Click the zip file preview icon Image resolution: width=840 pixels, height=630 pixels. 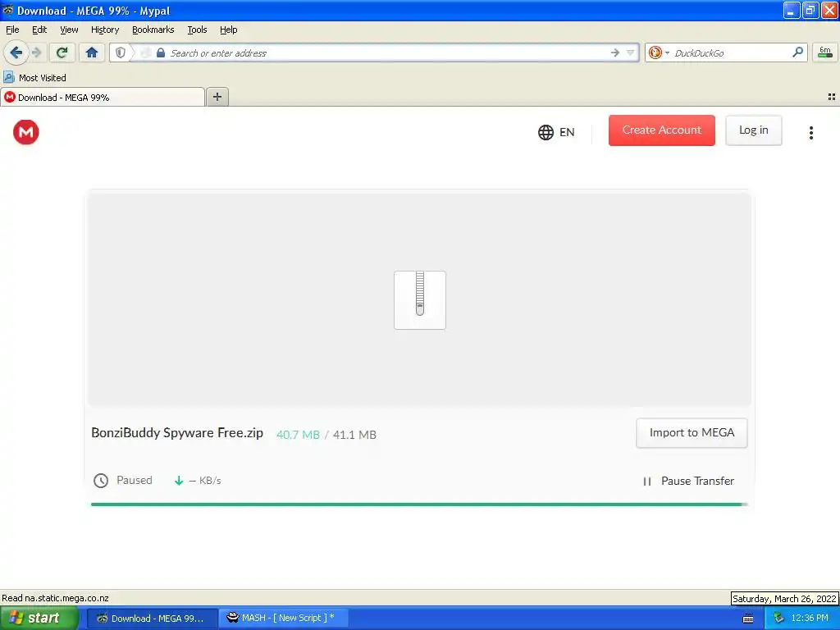tap(419, 300)
